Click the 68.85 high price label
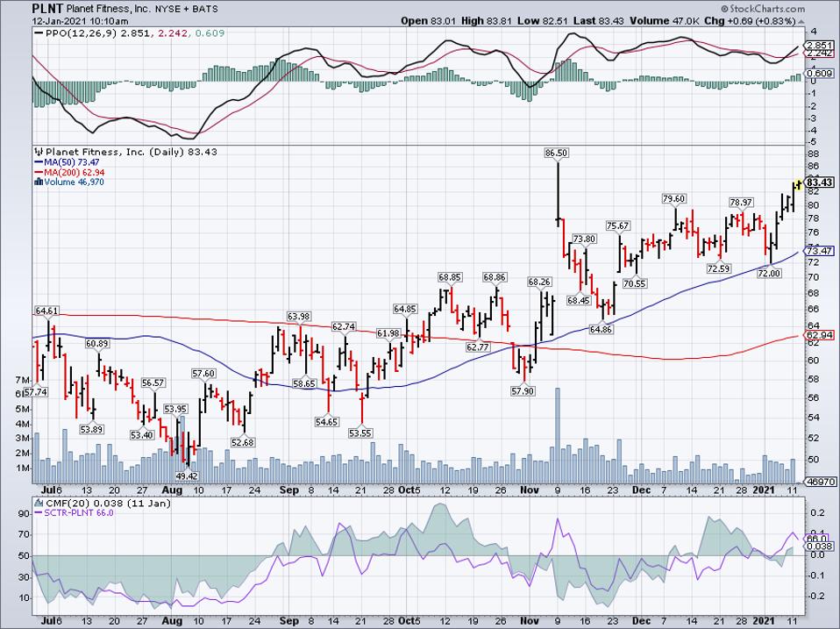 (450, 277)
